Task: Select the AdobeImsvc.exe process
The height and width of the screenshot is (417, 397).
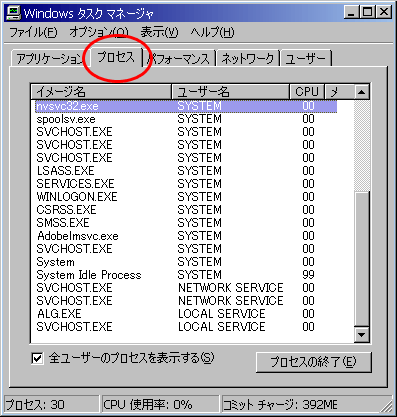Action: (78, 236)
